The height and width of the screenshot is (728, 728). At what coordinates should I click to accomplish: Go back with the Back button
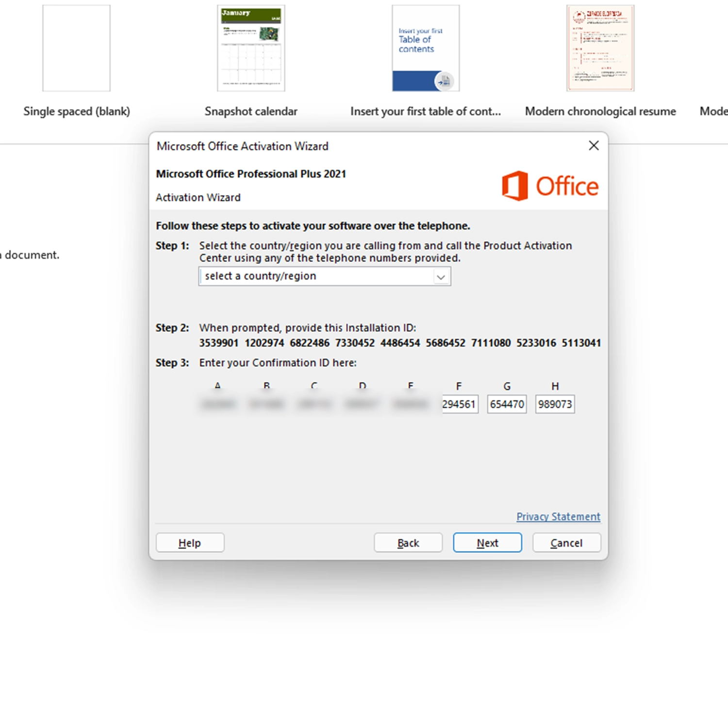[x=408, y=543]
